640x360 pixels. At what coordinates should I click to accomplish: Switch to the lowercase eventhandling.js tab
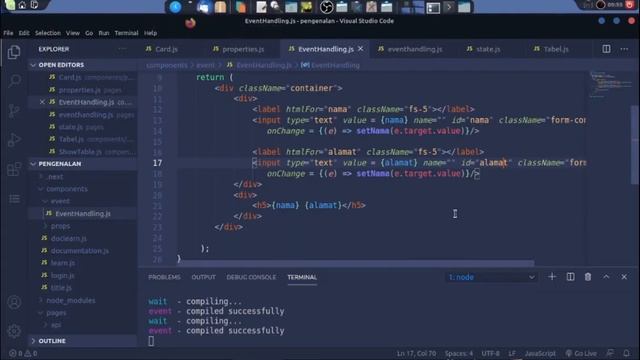pyautogui.click(x=415, y=49)
